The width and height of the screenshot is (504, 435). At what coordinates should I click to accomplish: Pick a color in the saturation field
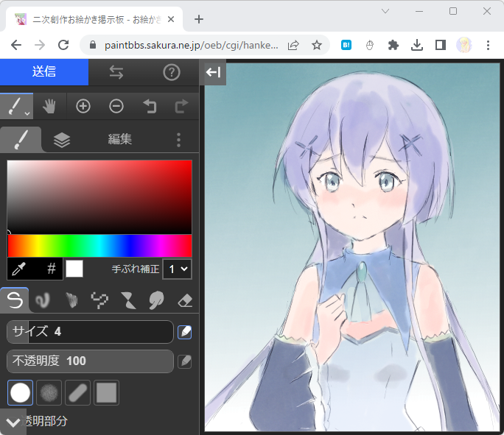point(99,197)
